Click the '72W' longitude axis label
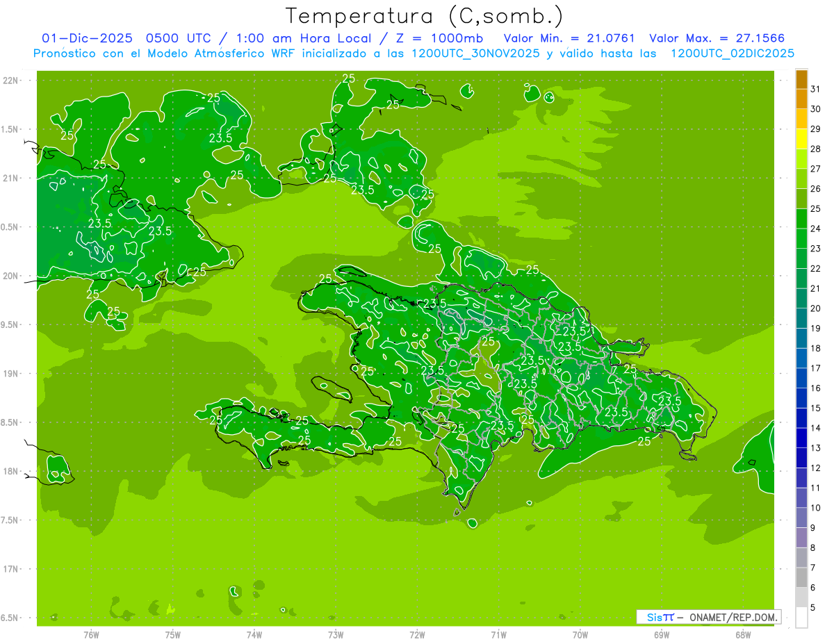 point(418,634)
